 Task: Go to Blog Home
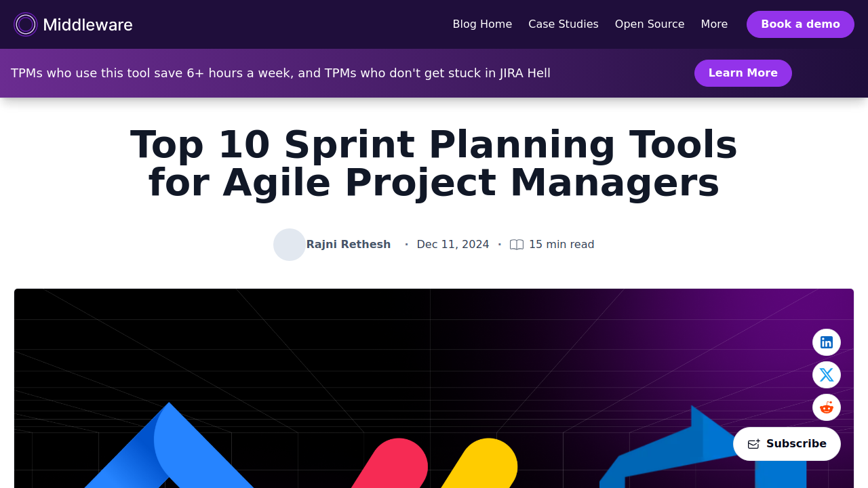482,24
